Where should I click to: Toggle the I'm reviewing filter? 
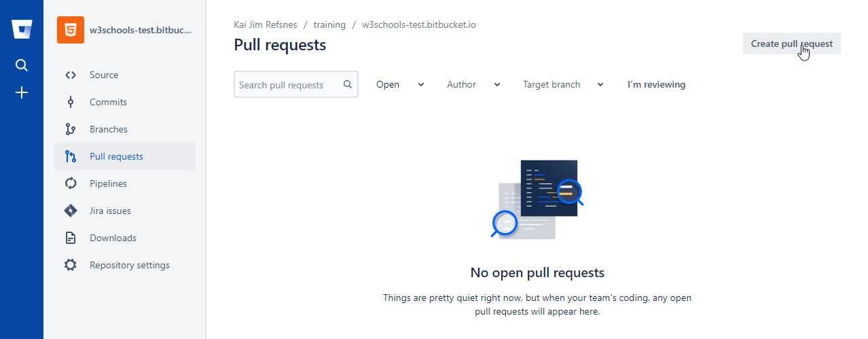click(656, 85)
